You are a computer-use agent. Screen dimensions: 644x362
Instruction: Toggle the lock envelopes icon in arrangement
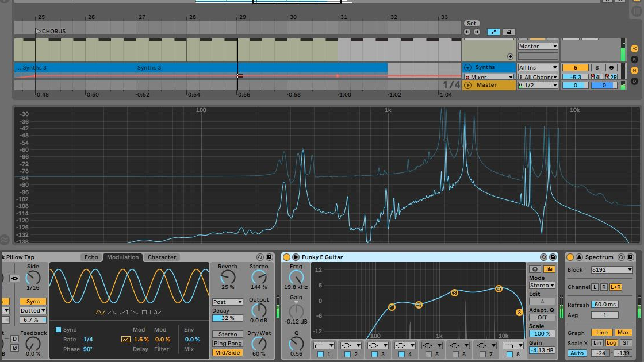click(x=509, y=32)
